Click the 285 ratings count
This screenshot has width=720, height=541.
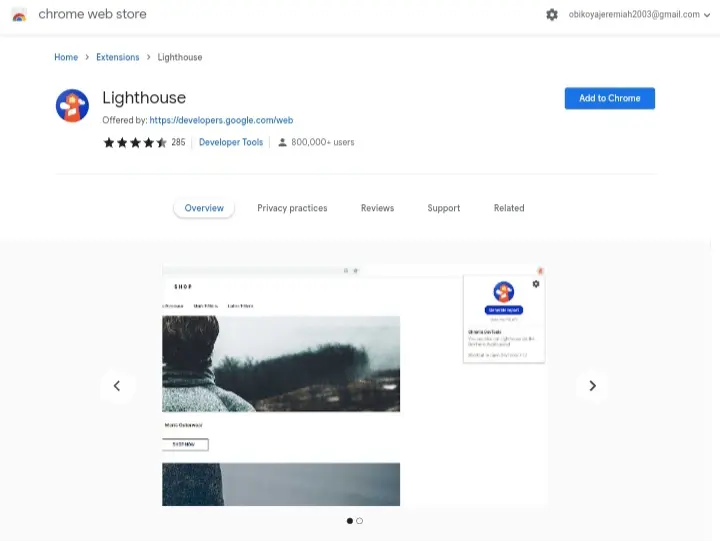click(178, 142)
